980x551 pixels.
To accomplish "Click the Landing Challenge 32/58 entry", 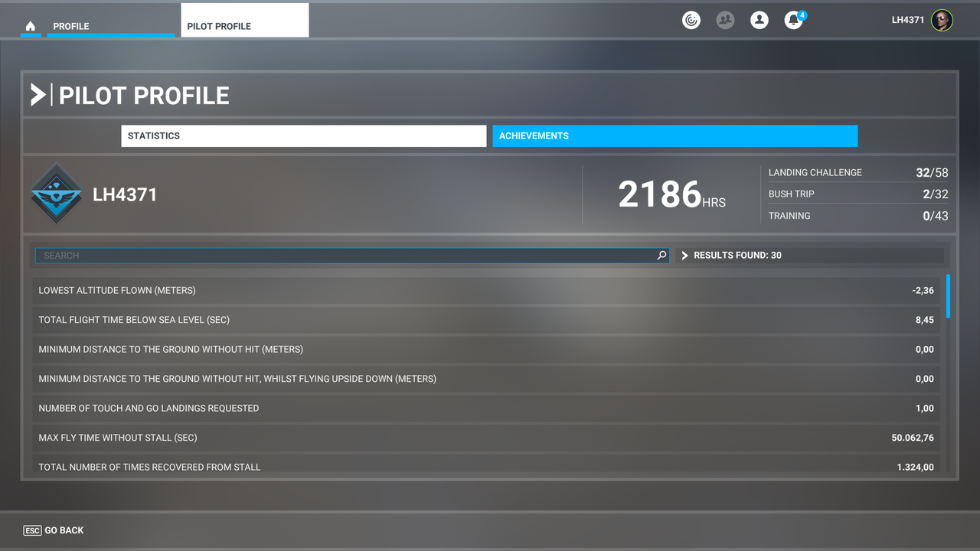I will 858,172.
